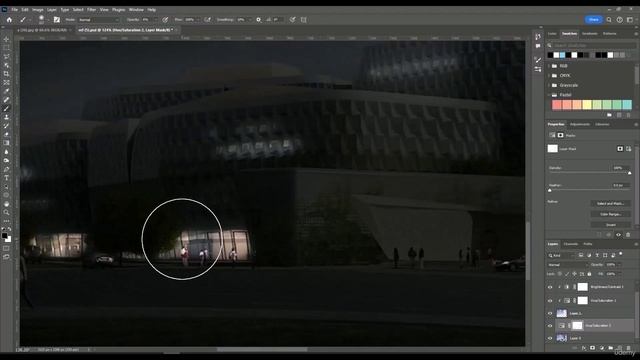Click the Color Range button
Image resolution: width=640 pixels, height=360 pixels.
click(x=611, y=214)
